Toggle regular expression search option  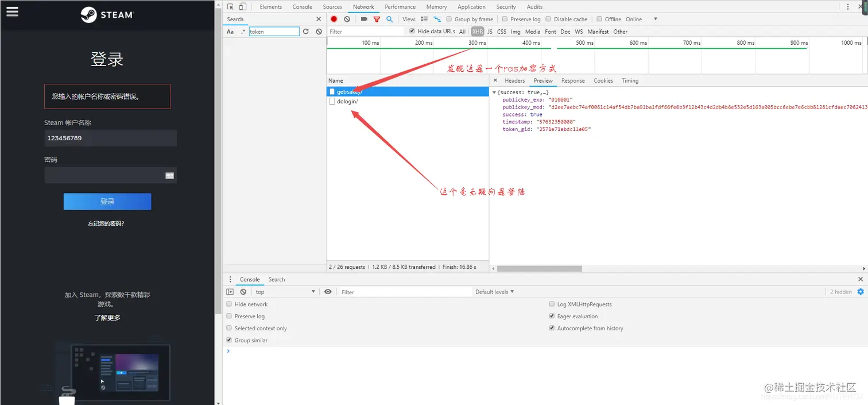coord(243,32)
